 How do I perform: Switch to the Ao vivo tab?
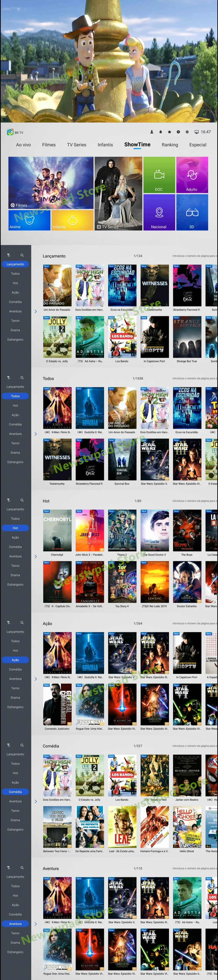tap(24, 145)
